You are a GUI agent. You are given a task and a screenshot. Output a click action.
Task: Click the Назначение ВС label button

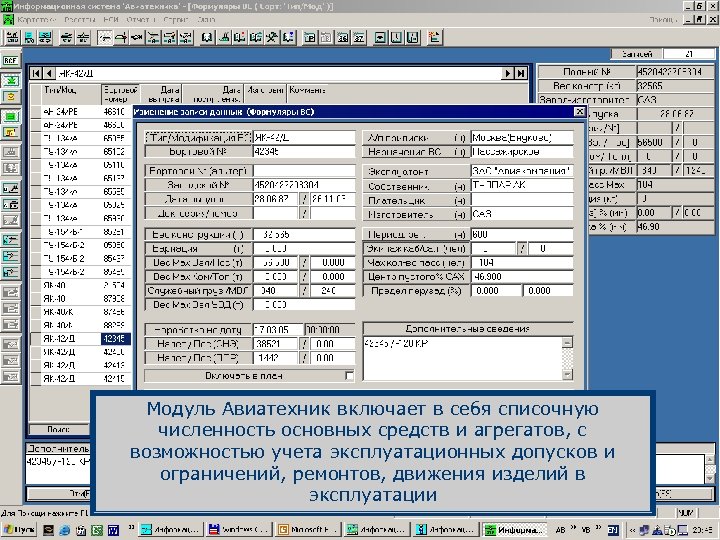[x=416, y=152]
